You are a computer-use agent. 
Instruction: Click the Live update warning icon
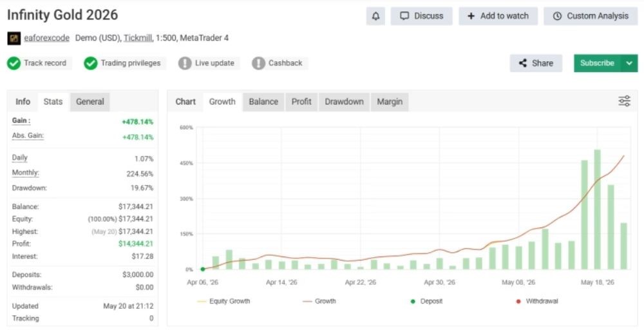185,63
